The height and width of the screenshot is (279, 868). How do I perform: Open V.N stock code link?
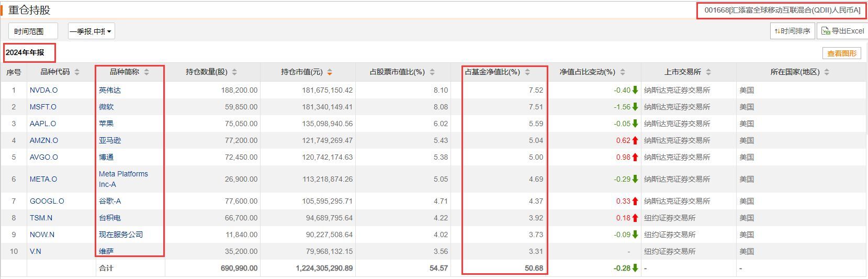[x=35, y=251]
